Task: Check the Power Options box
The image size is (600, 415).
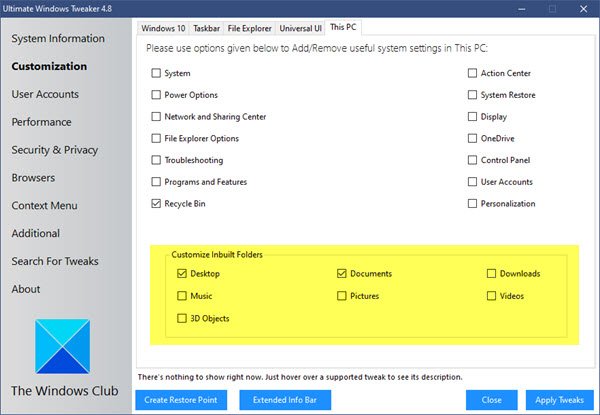Action: pos(156,95)
